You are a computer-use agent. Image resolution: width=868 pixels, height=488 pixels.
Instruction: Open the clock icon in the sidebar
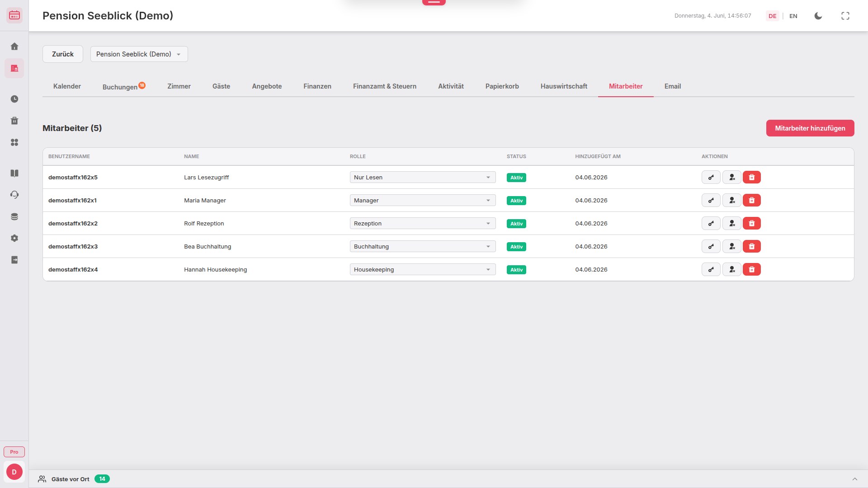pos(14,99)
